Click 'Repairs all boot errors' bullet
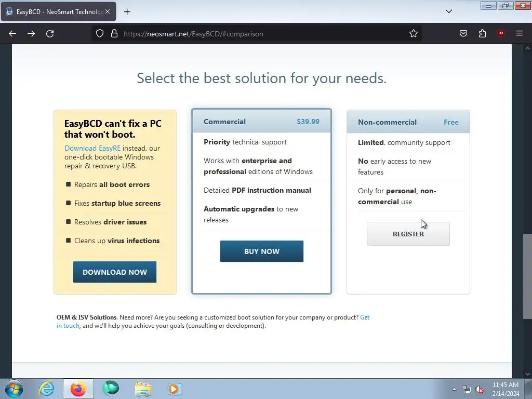 coord(112,184)
